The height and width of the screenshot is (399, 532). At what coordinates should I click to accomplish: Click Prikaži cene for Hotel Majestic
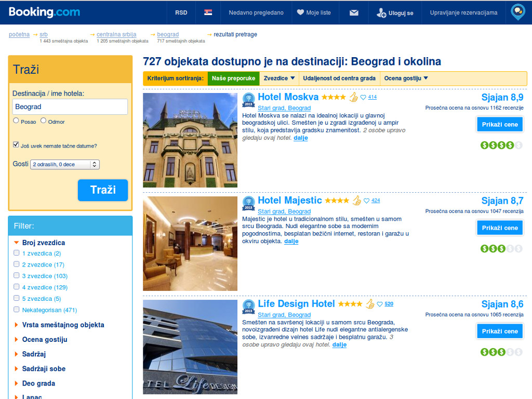500,228
